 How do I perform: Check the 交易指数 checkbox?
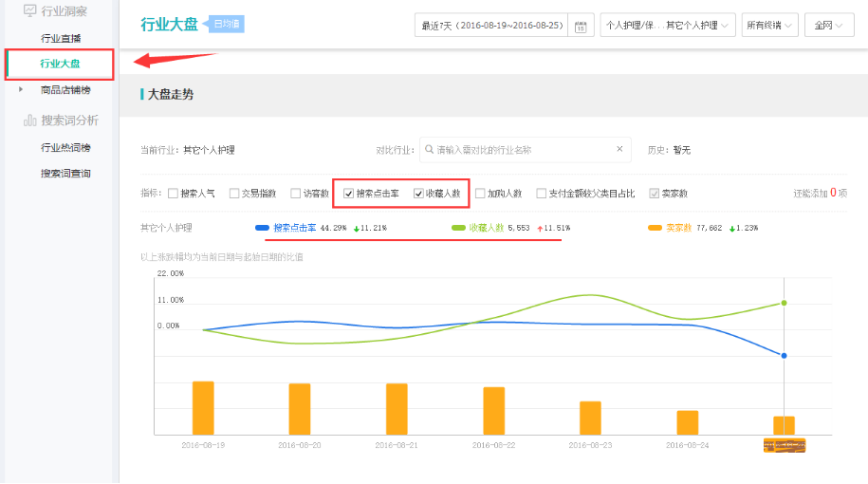click(234, 194)
